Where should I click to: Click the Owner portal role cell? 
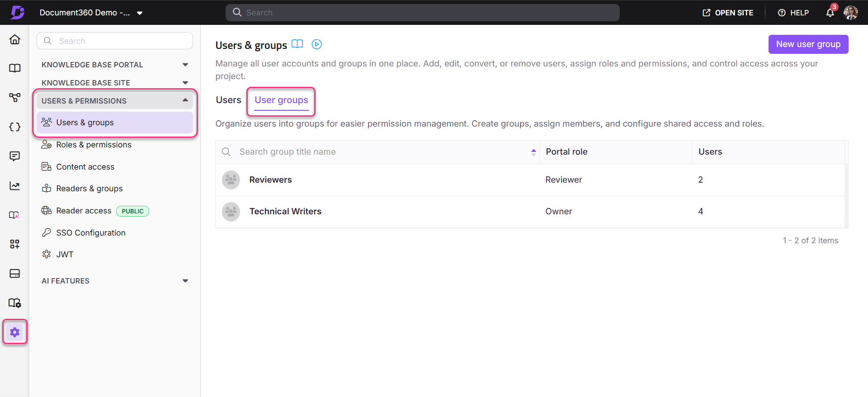559,212
